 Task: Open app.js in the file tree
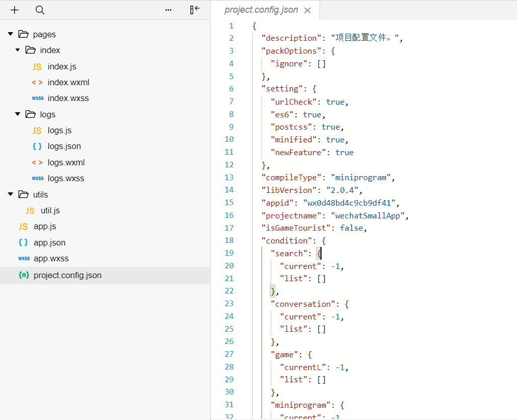click(45, 227)
